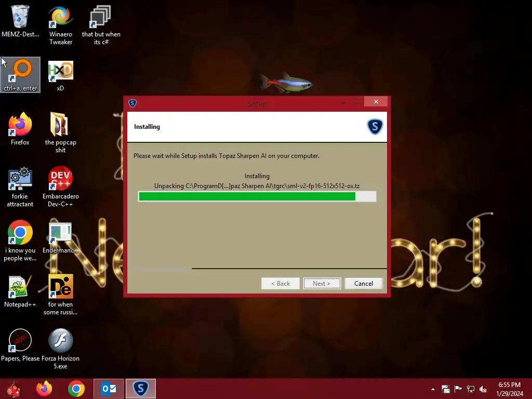
Task: Open the Start button ornament on taskbar
Action: tap(14, 389)
